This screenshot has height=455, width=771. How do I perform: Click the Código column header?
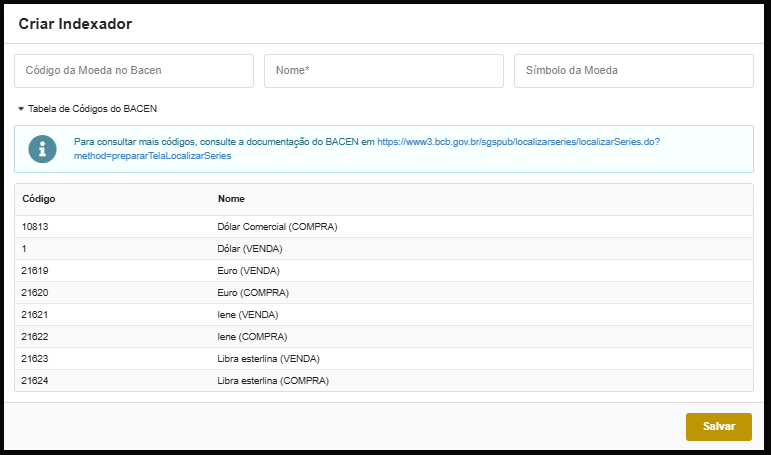pos(39,199)
